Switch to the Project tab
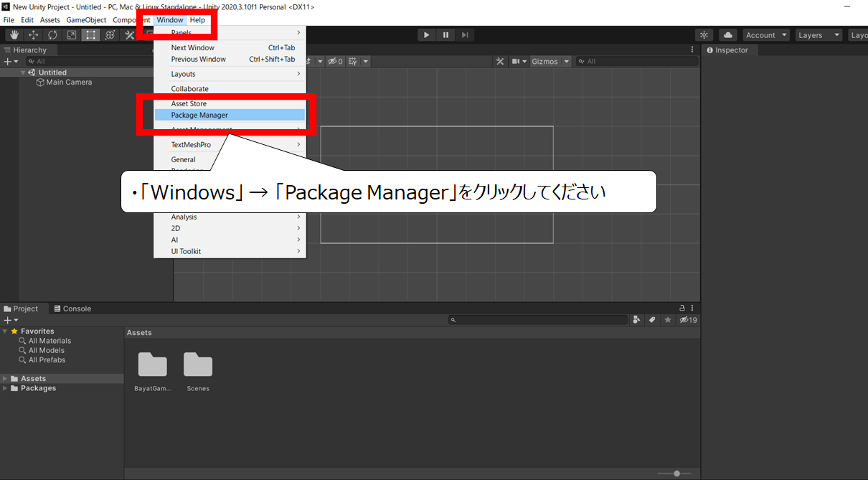 point(21,309)
